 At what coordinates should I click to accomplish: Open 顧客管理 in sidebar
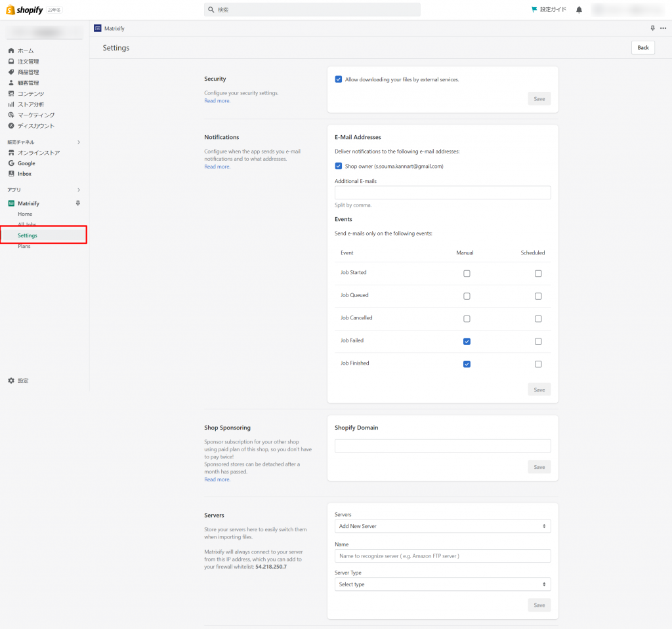coord(28,83)
